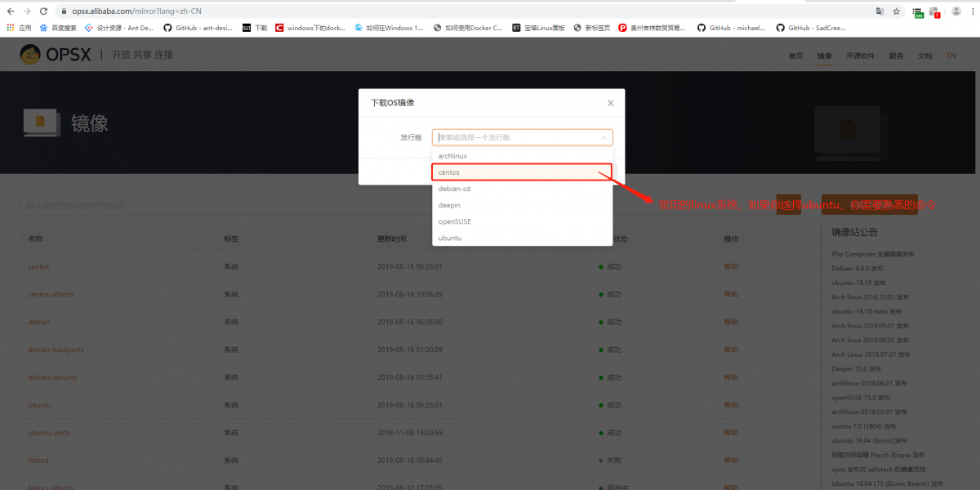Viewport: 980px width, 490px height.
Task: Open 服务 navigation item
Action: [x=896, y=56]
